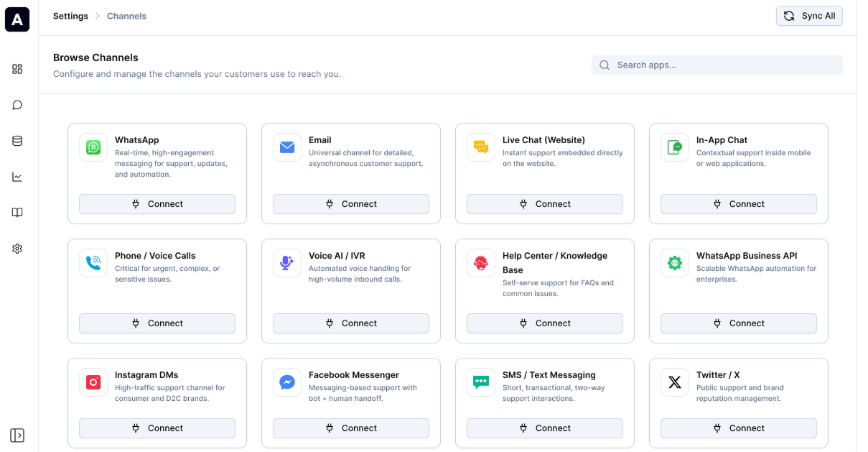Click the Channels breadcrumb item
Screen dimensions: 868x452
click(x=126, y=16)
